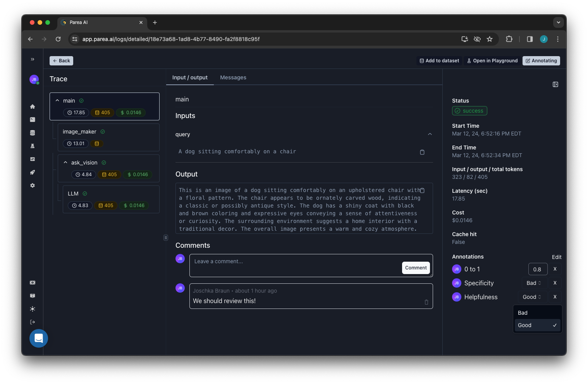Screen dimensions: 588x384
Task: Select the LLM trace node
Action: pyautogui.click(x=111, y=199)
